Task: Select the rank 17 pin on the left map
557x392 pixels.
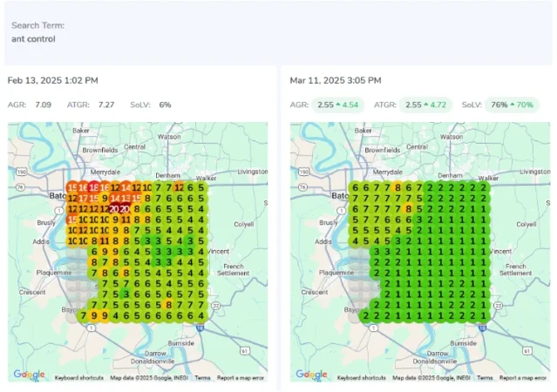Action: [83, 198]
